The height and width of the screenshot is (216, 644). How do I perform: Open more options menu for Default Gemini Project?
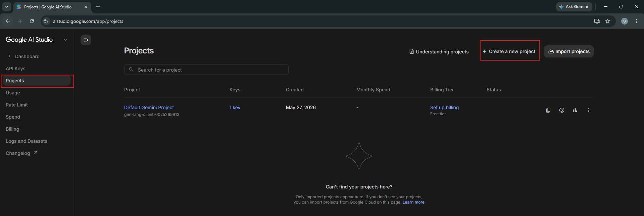pyautogui.click(x=589, y=110)
